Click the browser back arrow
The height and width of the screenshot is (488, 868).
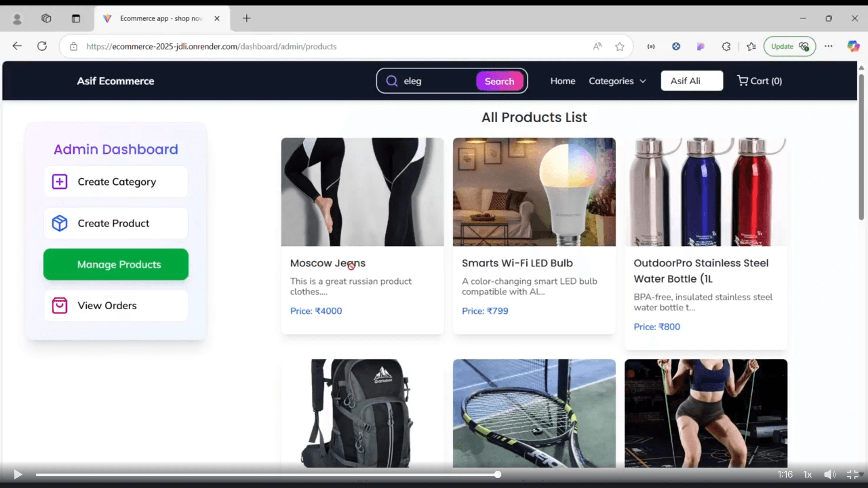click(17, 46)
